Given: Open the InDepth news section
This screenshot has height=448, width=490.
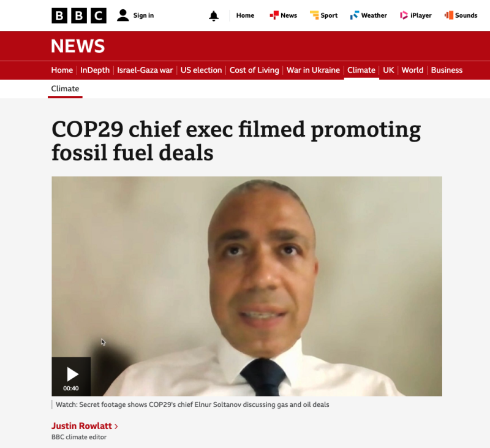Looking at the screenshot, I should tap(95, 70).
